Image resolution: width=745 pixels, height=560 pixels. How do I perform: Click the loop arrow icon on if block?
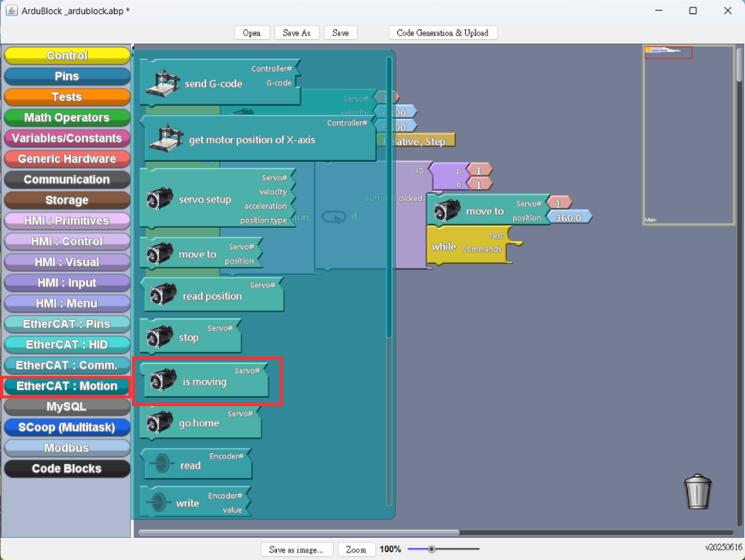(x=334, y=217)
